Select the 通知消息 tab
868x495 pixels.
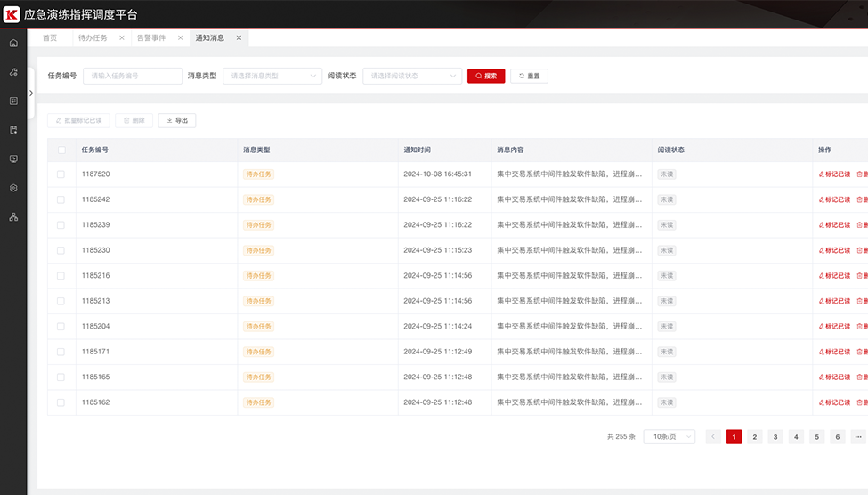click(210, 37)
